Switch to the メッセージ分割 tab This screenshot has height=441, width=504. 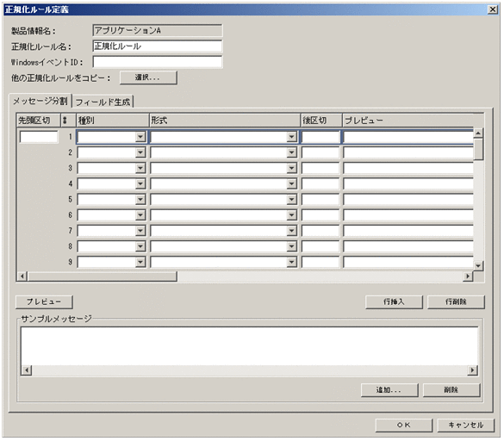pyautogui.click(x=40, y=102)
